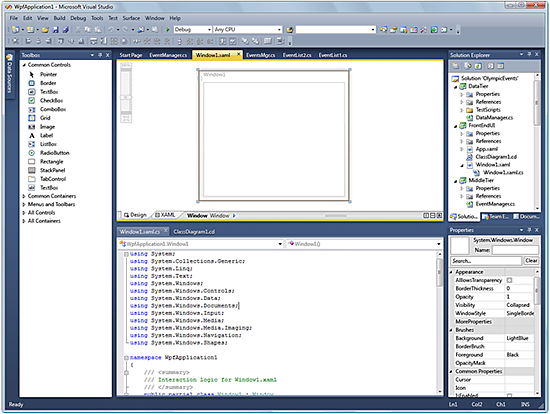Open the Data Sources side tab
Image resolution: width=550 pixels, height=414 pixels.
coord(9,75)
